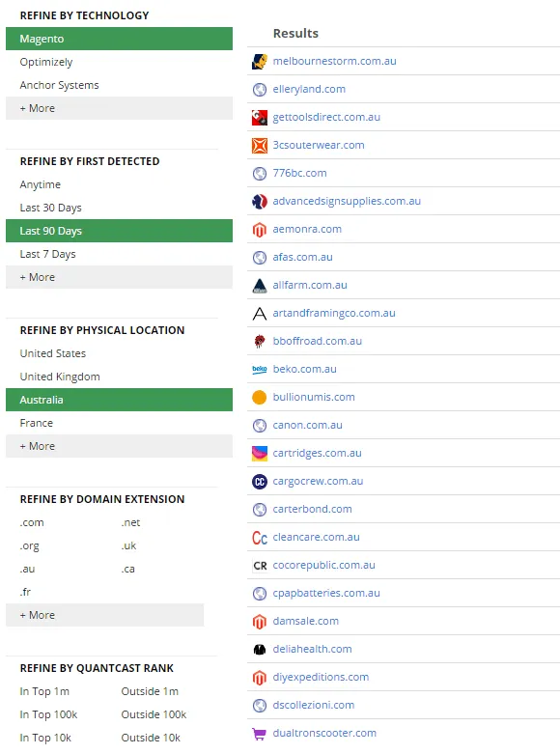
Task: Click the shopping cart icon beside dualtronscooter.com
Action: click(x=259, y=734)
